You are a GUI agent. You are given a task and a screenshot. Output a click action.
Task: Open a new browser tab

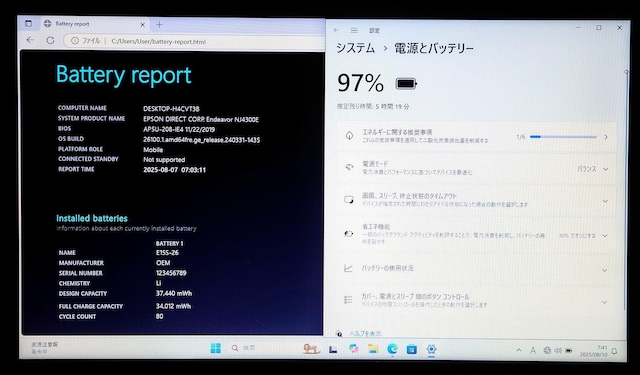[x=159, y=24]
